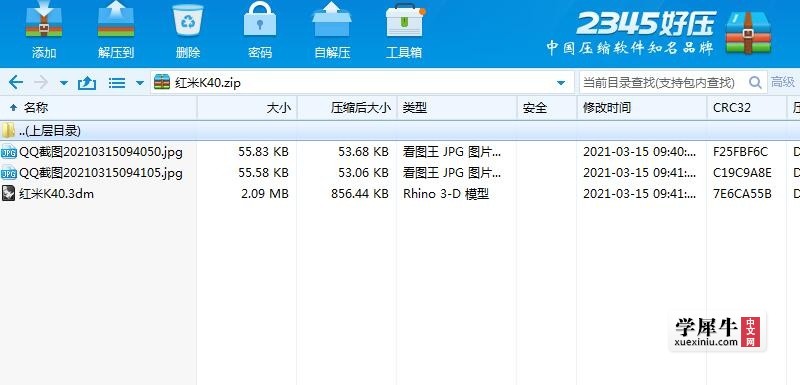Click the 2345好压 logo icon
The height and width of the screenshot is (385, 800).
(748, 33)
